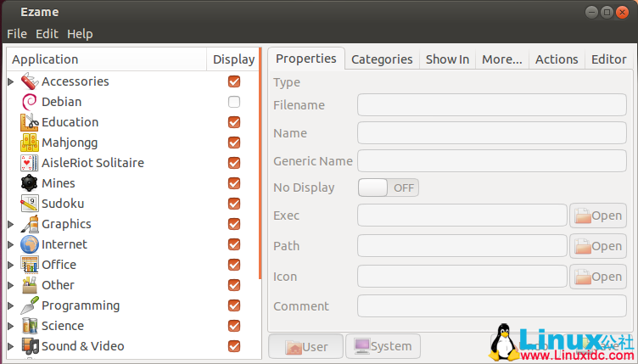Screen dimensions: 638x364
Task: Uncheck the Education display checkbox
Action: tap(233, 122)
